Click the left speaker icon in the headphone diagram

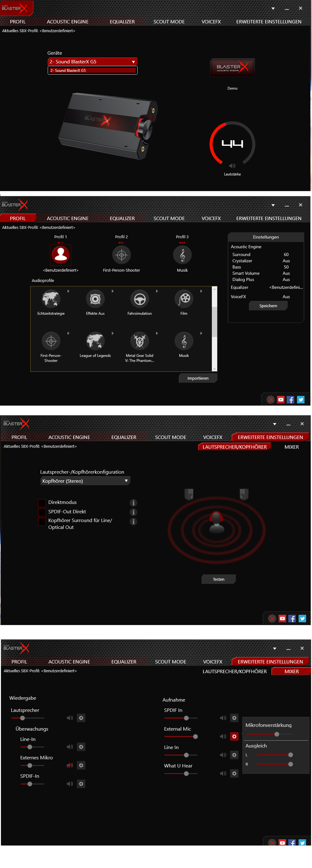189,494
